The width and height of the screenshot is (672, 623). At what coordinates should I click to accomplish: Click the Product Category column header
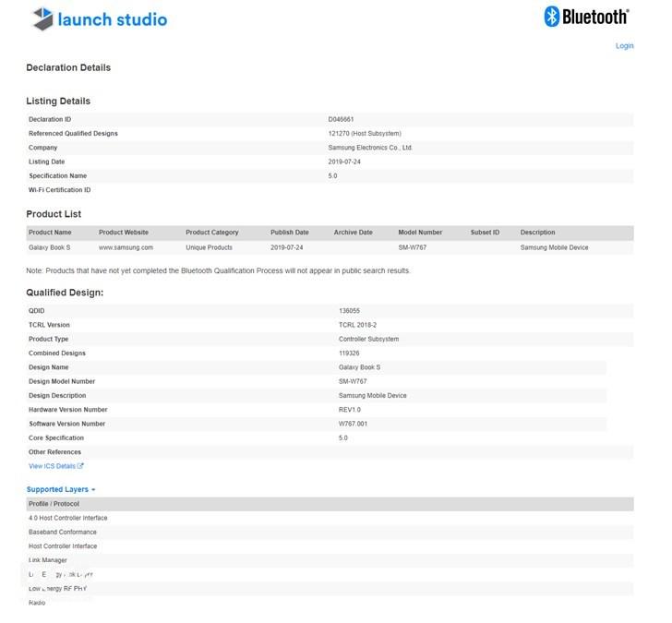211,233
